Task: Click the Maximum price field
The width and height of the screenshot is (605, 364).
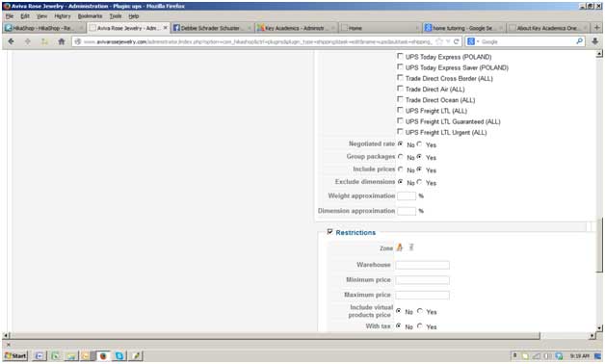Action: point(423,295)
